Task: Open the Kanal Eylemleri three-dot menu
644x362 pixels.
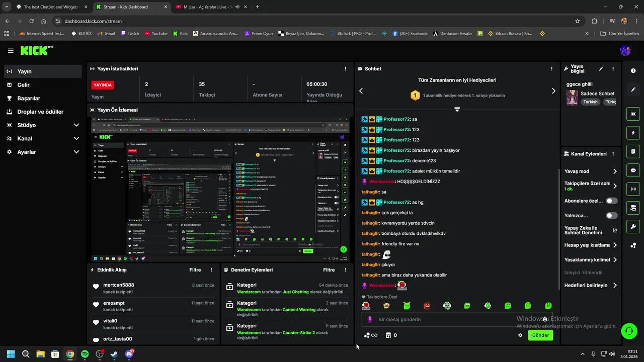Action: pyautogui.click(x=613, y=154)
